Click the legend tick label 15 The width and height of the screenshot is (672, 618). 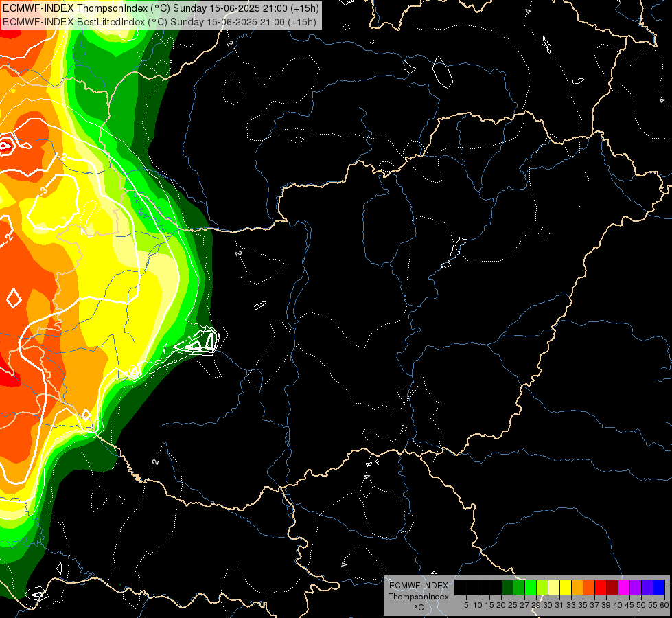pos(489,605)
